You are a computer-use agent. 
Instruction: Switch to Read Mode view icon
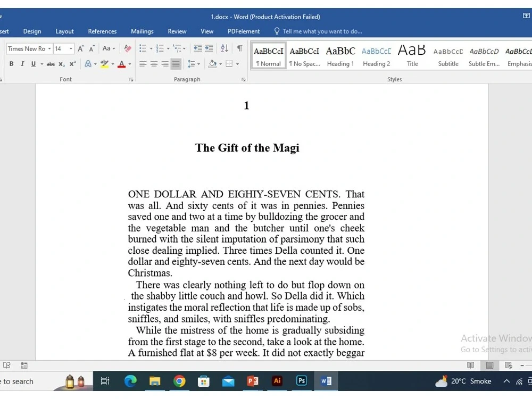click(x=470, y=365)
